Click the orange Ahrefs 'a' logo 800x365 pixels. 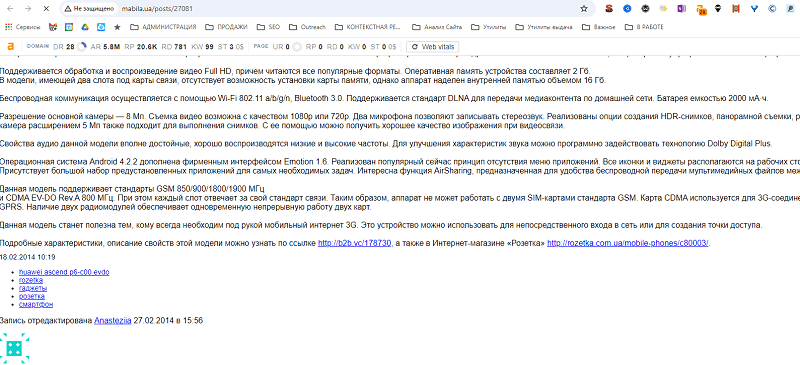11,46
